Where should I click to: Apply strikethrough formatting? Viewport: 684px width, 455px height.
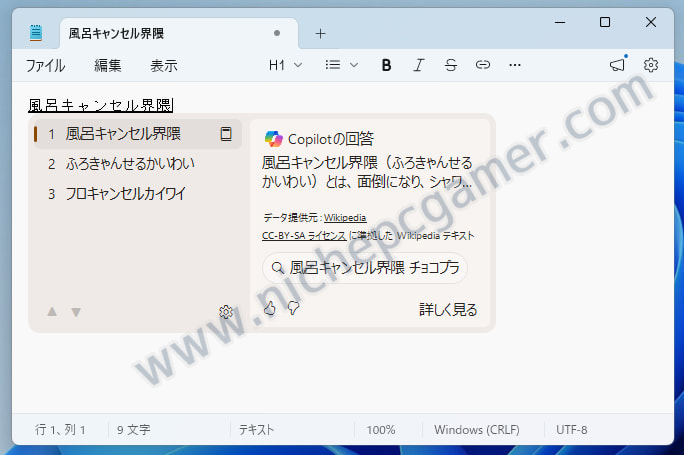click(450, 65)
